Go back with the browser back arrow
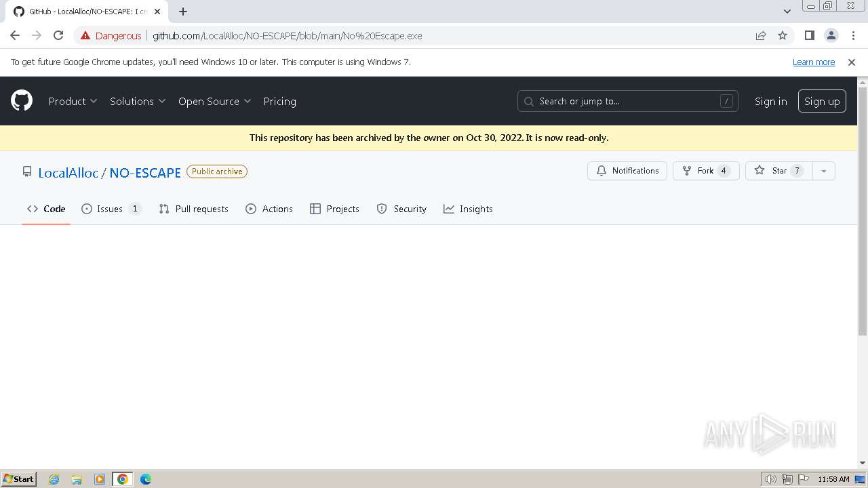 15,35
